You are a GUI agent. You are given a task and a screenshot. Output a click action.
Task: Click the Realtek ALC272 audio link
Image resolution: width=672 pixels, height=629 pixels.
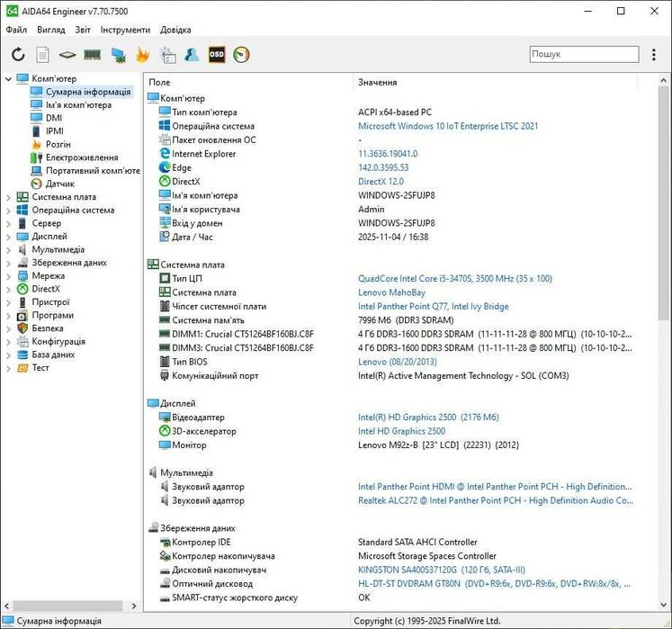pos(496,500)
